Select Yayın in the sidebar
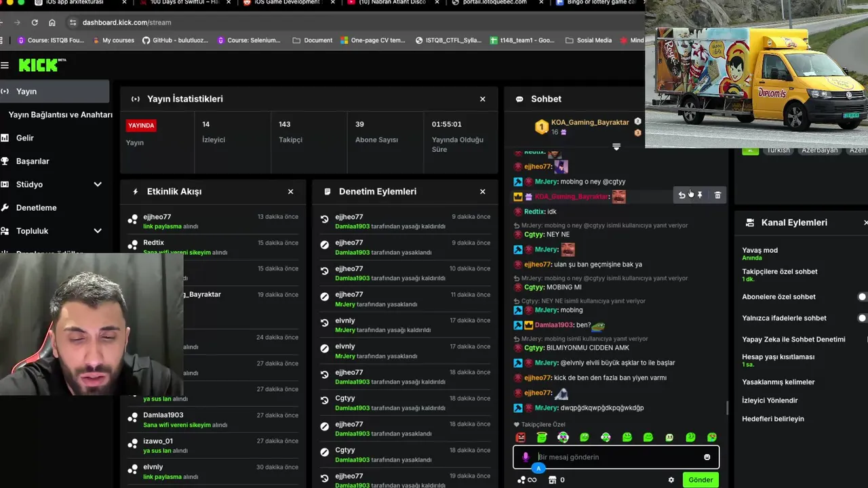This screenshot has height=488, width=868. (54, 91)
